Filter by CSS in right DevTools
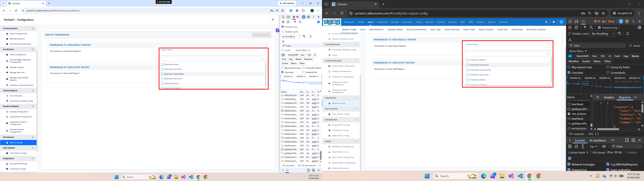The height and width of the screenshot is (181, 644). tap(603, 56)
